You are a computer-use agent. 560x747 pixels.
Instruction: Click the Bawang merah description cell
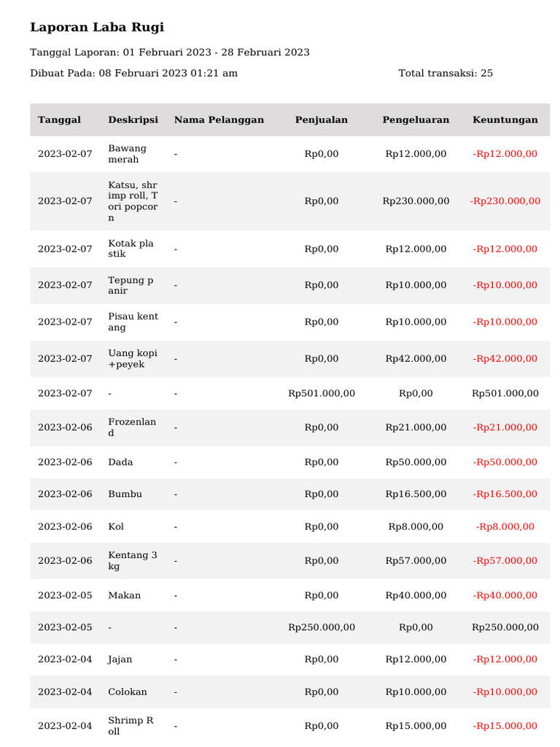128,154
